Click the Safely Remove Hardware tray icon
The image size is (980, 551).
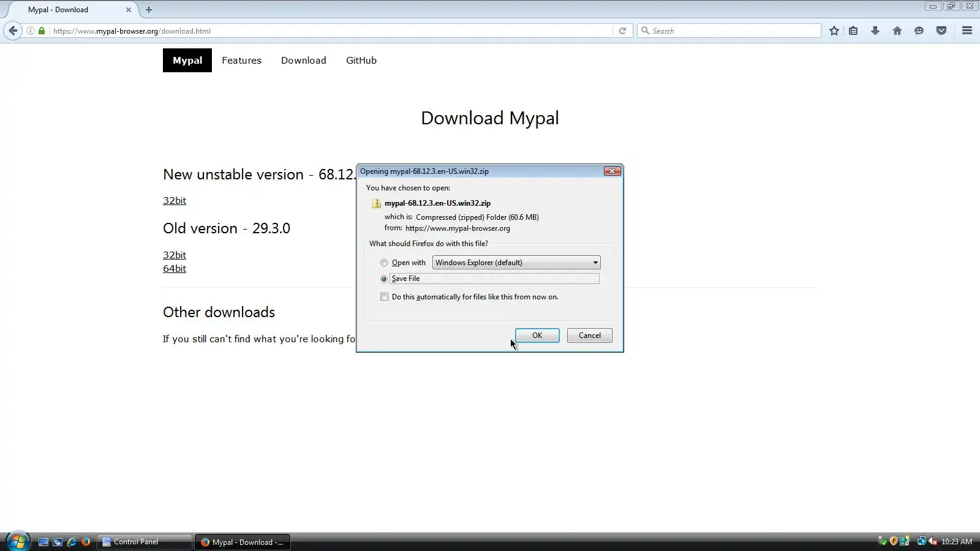click(x=883, y=541)
